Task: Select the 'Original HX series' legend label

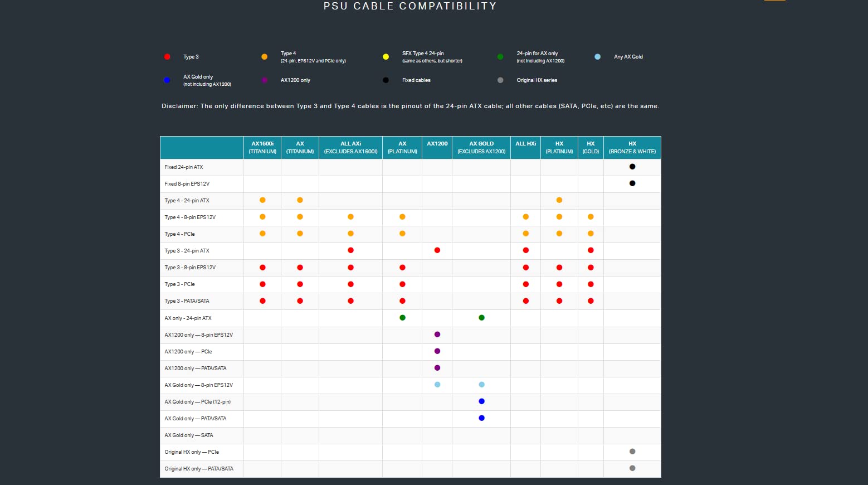Action: click(537, 80)
